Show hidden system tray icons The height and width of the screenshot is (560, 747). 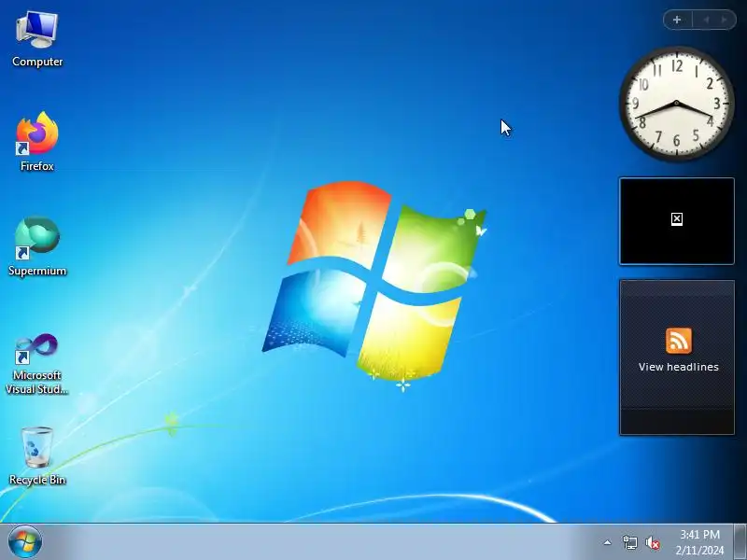(608, 542)
